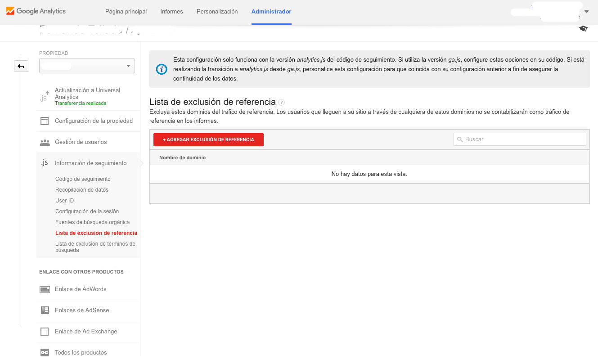598x364 pixels.
Task: Click the Configuración de la propiedad icon
Action: click(x=45, y=121)
